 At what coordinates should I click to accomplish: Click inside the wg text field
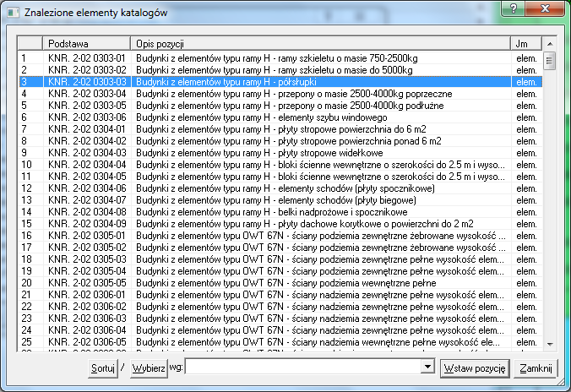click(304, 368)
